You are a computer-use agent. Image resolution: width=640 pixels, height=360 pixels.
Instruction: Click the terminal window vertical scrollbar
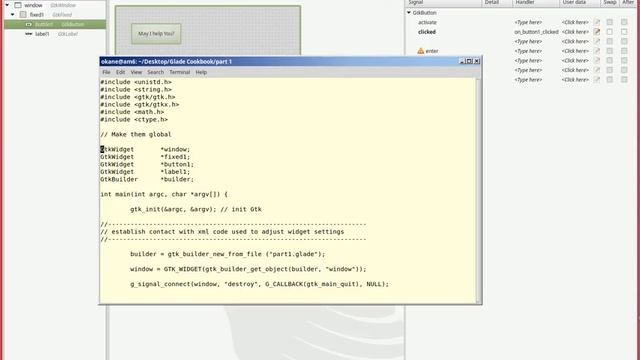click(x=478, y=191)
